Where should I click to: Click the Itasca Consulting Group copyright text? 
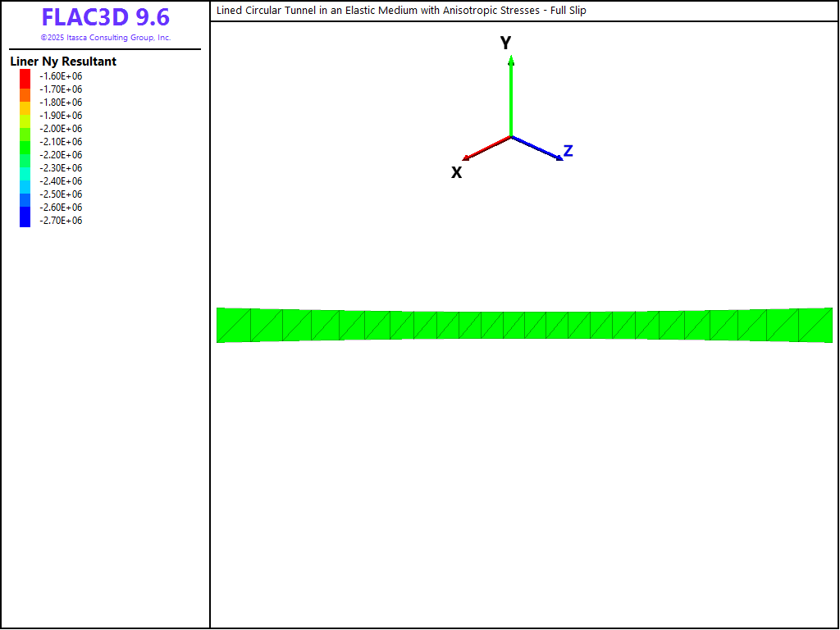coord(105,38)
